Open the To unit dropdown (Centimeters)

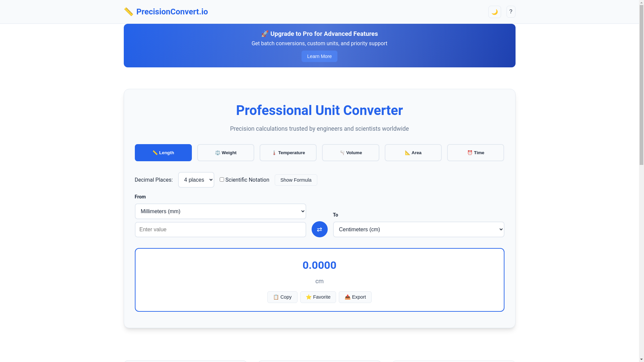[419, 229]
